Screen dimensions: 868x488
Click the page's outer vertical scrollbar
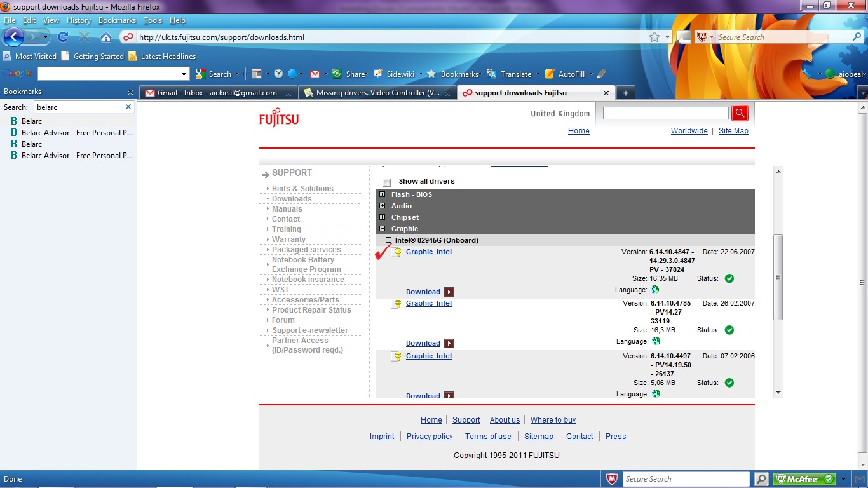point(862,283)
